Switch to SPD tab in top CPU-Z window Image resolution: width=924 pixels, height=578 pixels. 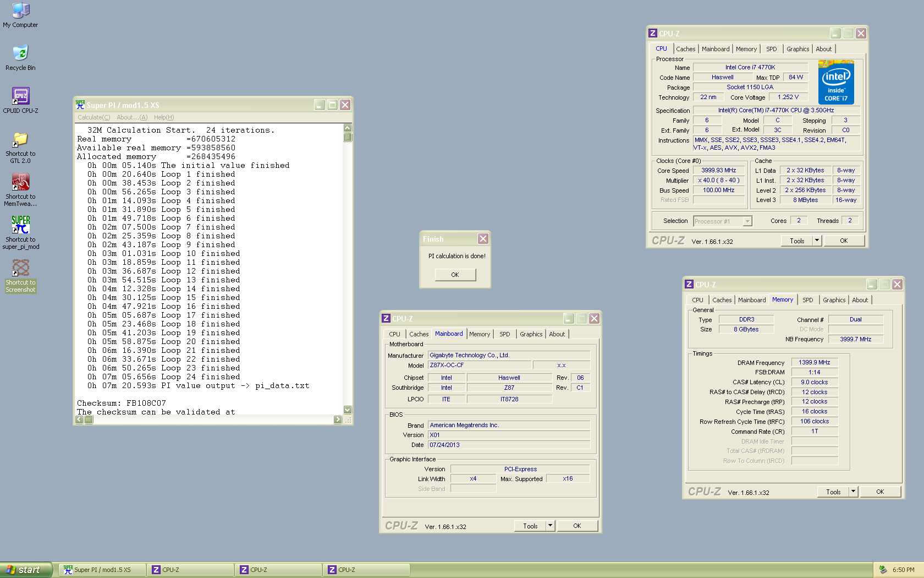772,49
